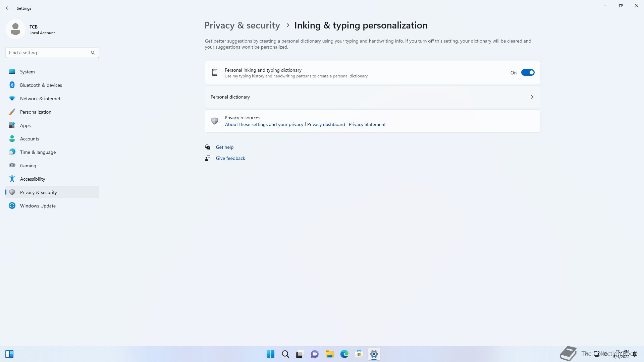This screenshot has height=362, width=644.
Task: Select Bluetooth & devices in sidebar
Action: coord(52,85)
